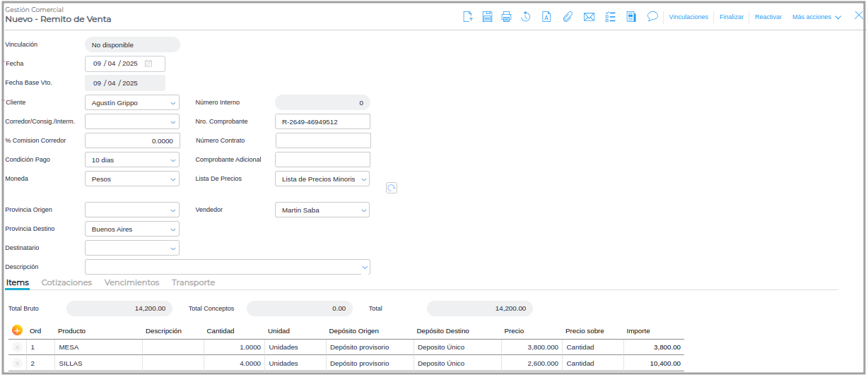Remove the SILLAS row with its X icon
The height and width of the screenshot is (377, 868).
(17, 364)
